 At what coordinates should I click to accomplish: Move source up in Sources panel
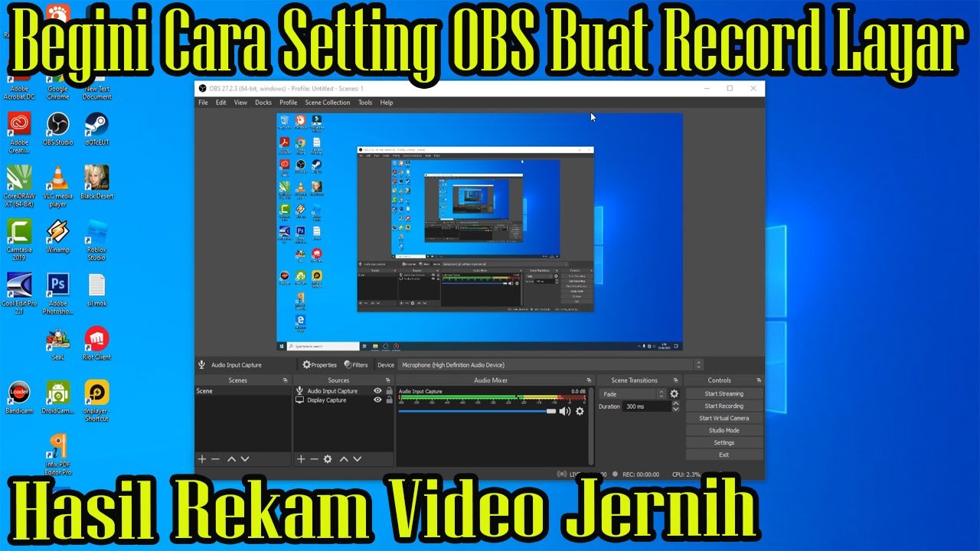point(344,459)
